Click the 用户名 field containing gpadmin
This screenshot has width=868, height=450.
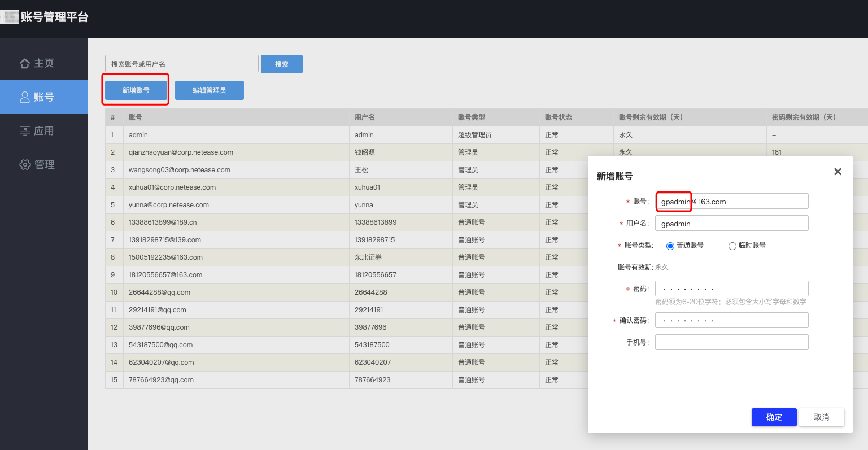[x=731, y=224]
